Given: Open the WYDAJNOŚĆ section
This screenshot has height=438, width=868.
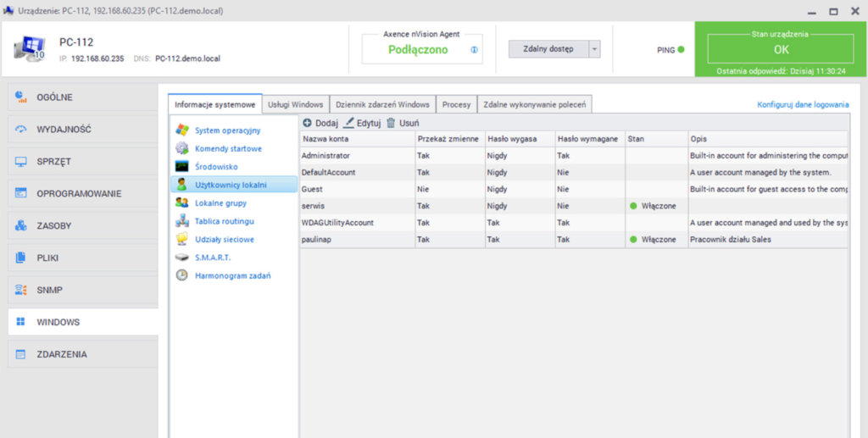Looking at the screenshot, I should [82, 130].
